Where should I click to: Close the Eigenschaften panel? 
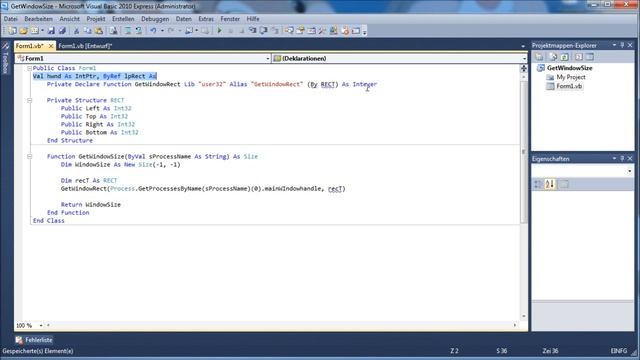click(630, 158)
